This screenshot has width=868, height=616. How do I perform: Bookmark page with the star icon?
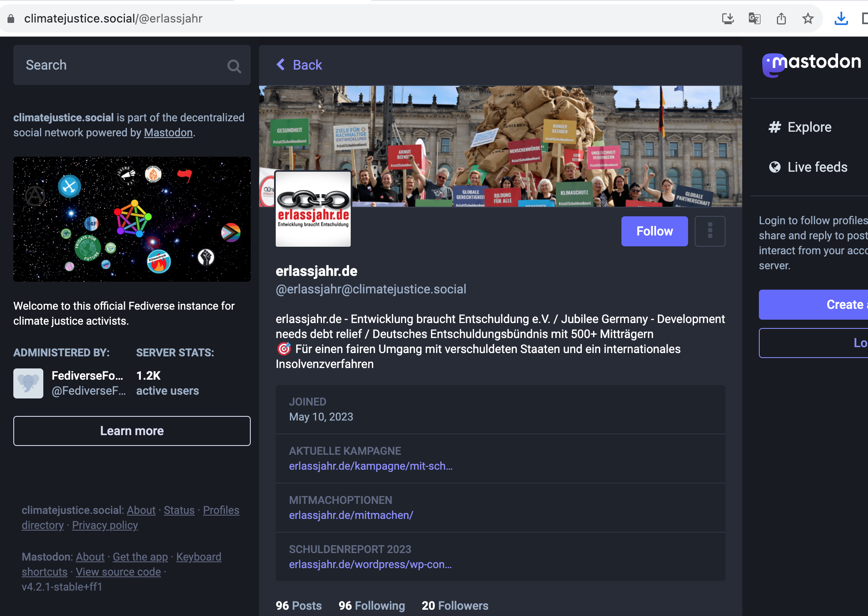(x=808, y=19)
